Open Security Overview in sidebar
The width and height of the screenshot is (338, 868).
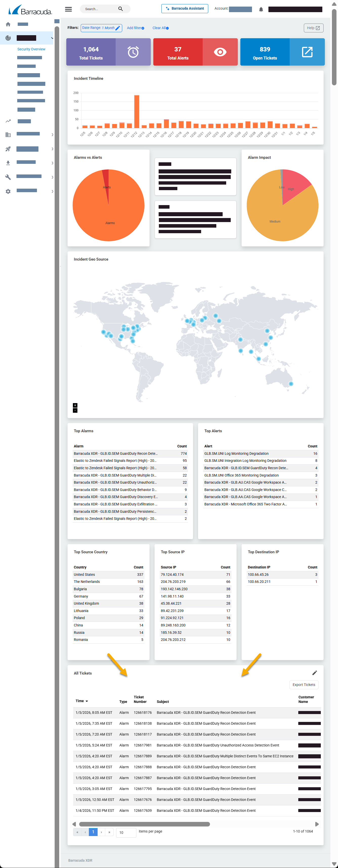[31, 49]
